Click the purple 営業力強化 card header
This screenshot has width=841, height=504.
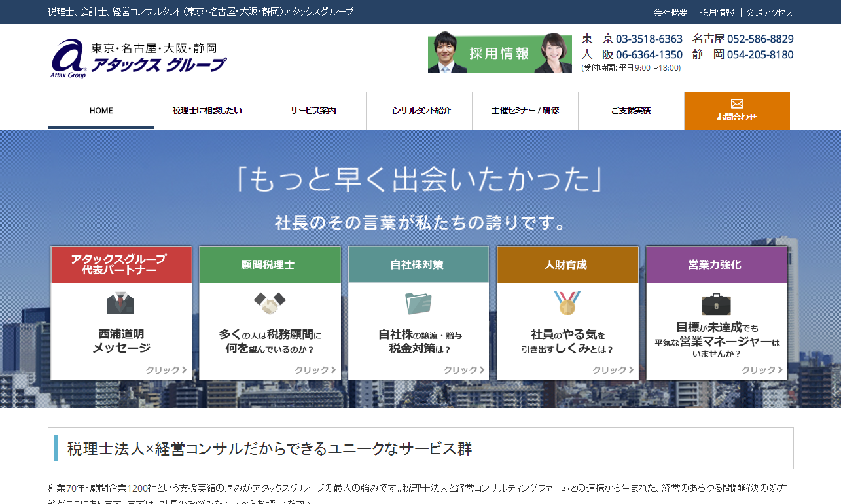pyautogui.click(x=717, y=264)
